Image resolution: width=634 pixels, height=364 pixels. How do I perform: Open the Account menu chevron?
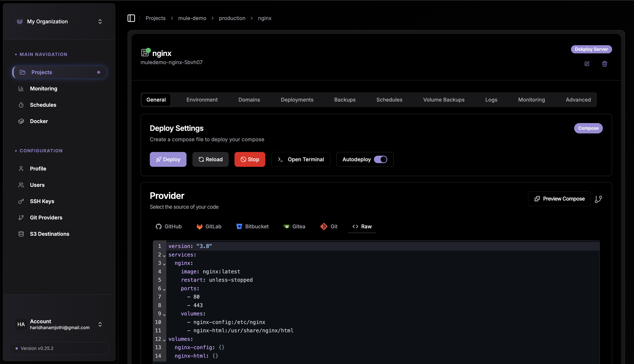(100, 324)
